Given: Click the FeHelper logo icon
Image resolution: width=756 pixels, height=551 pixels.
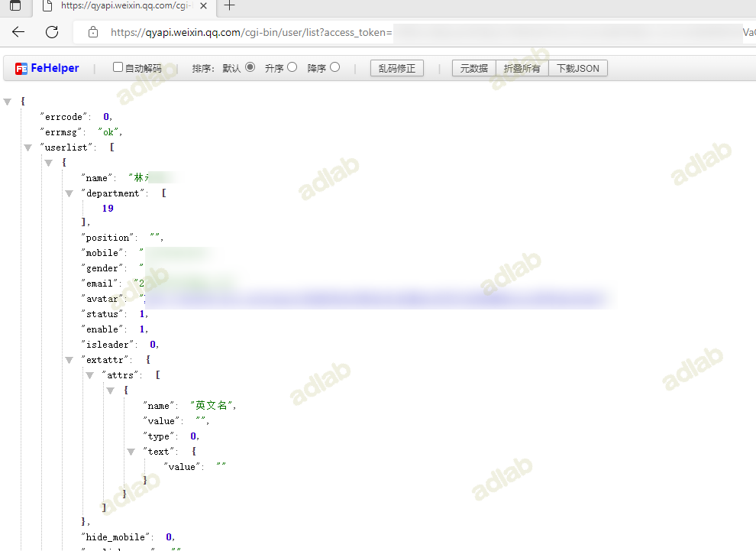Looking at the screenshot, I should click(21, 69).
